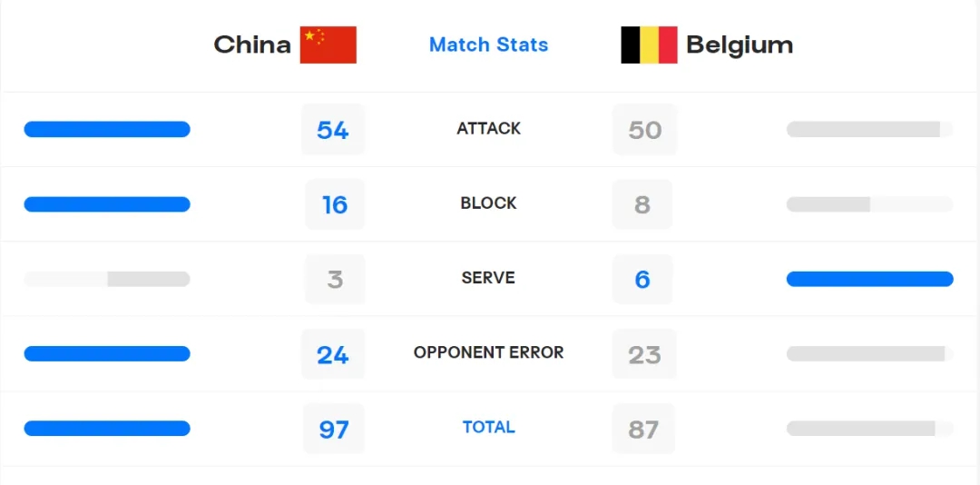Click Belgium's serve score 6
The height and width of the screenshot is (485, 980).
pyautogui.click(x=642, y=279)
